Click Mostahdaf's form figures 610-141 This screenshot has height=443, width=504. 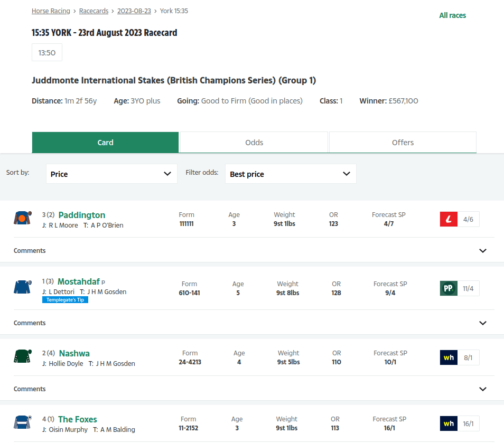[189, 293]
